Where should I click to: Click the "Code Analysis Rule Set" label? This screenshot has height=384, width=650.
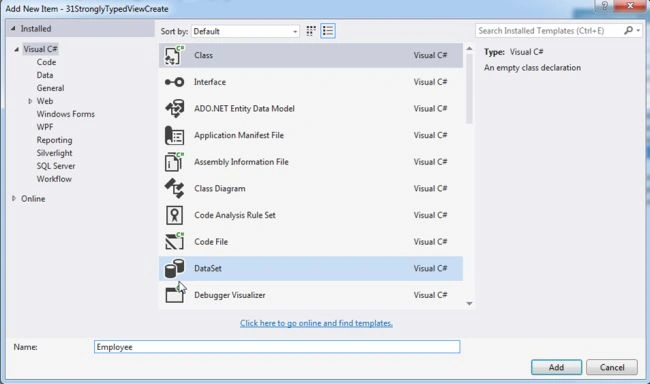click(235, 215)
